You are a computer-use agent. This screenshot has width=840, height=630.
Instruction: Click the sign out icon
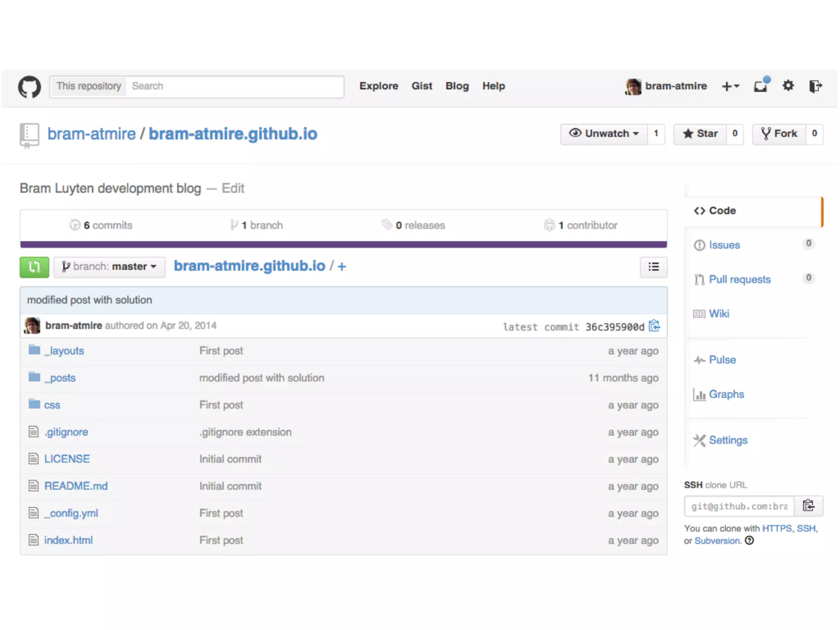815,86
